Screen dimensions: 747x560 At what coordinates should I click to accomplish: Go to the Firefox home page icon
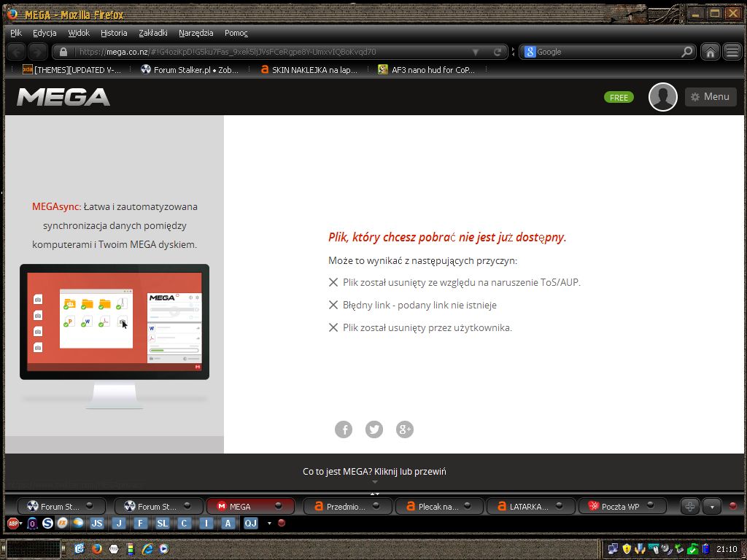point(710,52)
